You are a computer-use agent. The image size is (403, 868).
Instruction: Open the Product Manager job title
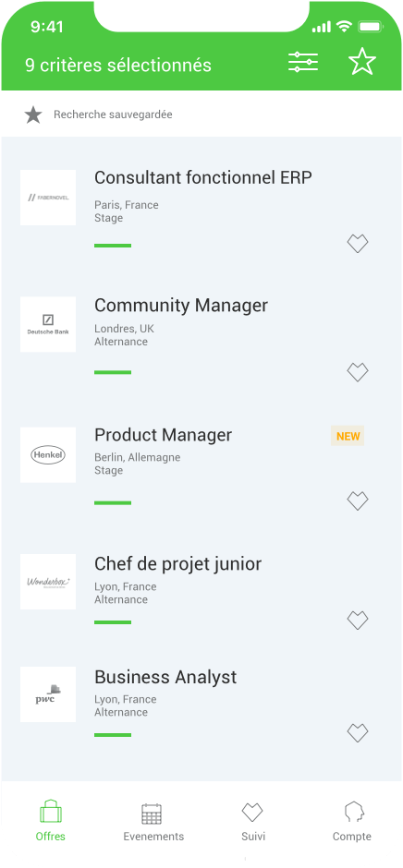point(163,435)
